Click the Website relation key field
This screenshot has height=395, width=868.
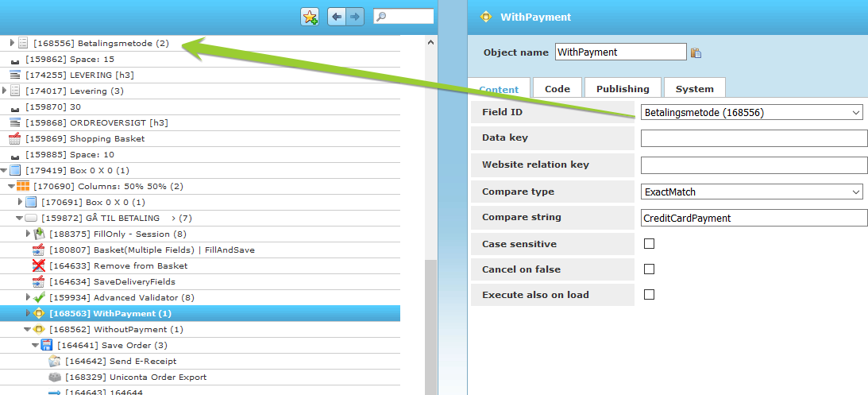754,165
